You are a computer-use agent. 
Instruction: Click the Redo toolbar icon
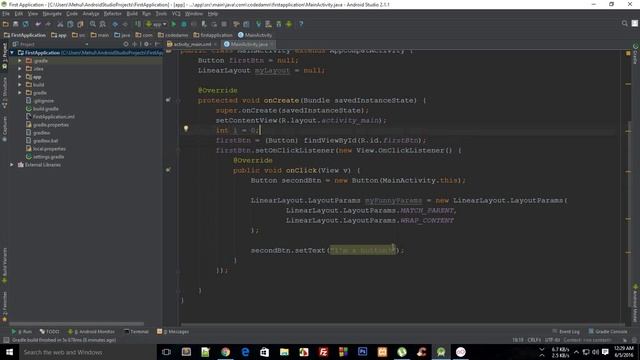pos(48,24)
